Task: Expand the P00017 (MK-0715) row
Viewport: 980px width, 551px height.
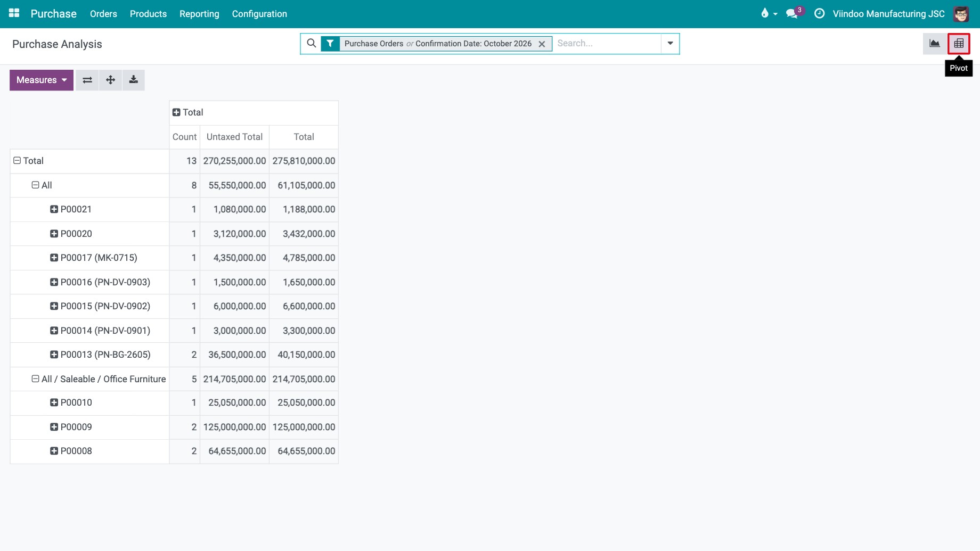Action: tap(54, 258)
